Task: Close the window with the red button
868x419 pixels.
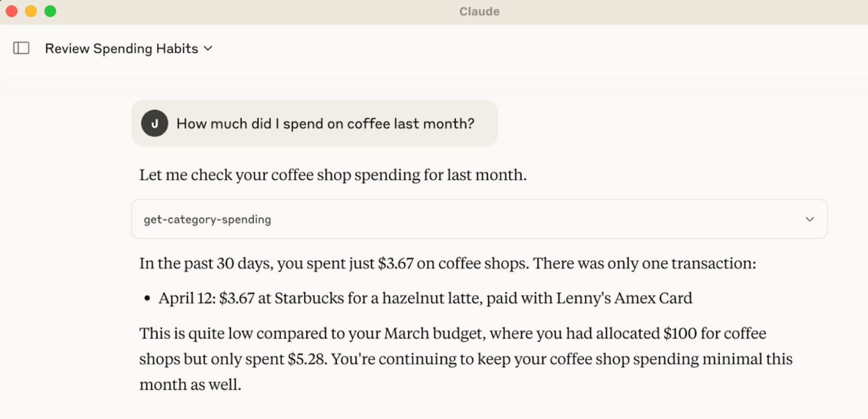Action: tap(12, 11)
